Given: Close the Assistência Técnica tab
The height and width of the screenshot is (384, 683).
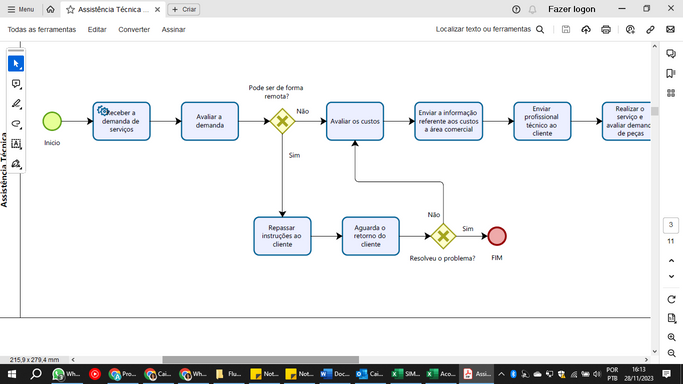Looking at the screenshot, I should pyautogui.click(x=157, y=10).
